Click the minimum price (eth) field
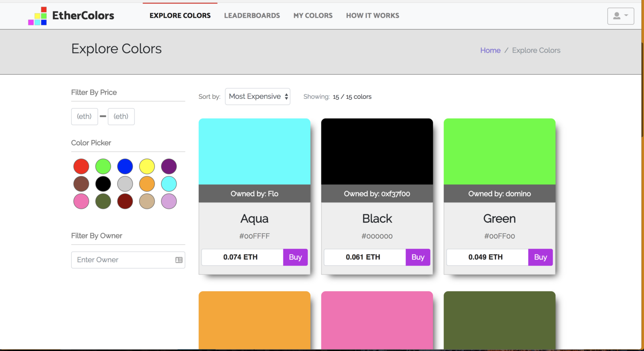This screenshot has width=644, height=351. click(85, 117)
